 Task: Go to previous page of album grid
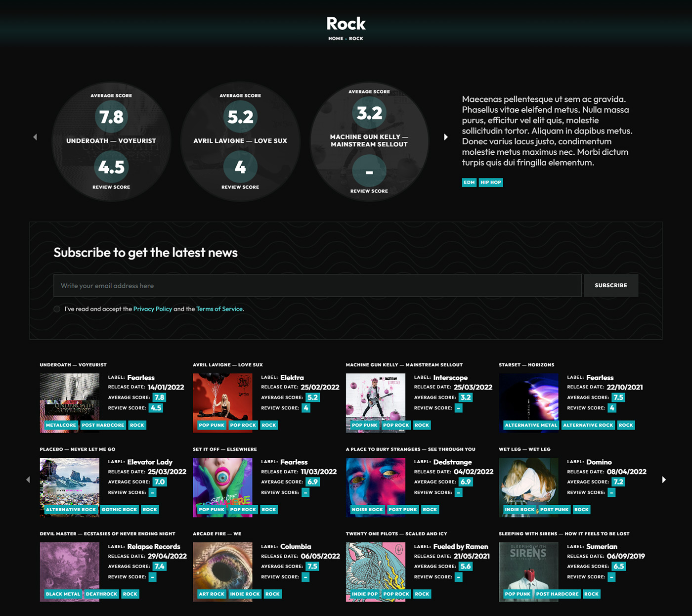pos(28,480)
